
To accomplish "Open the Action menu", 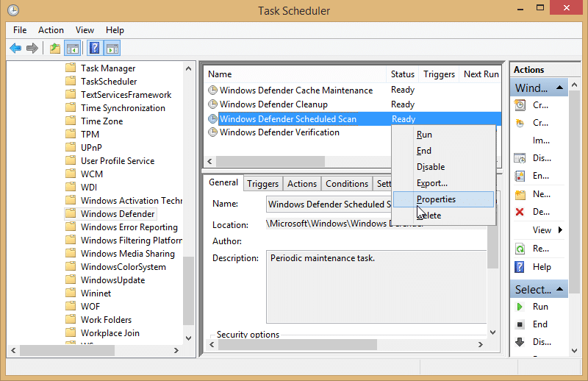I will pyautogui.click(x=51, y=30).
